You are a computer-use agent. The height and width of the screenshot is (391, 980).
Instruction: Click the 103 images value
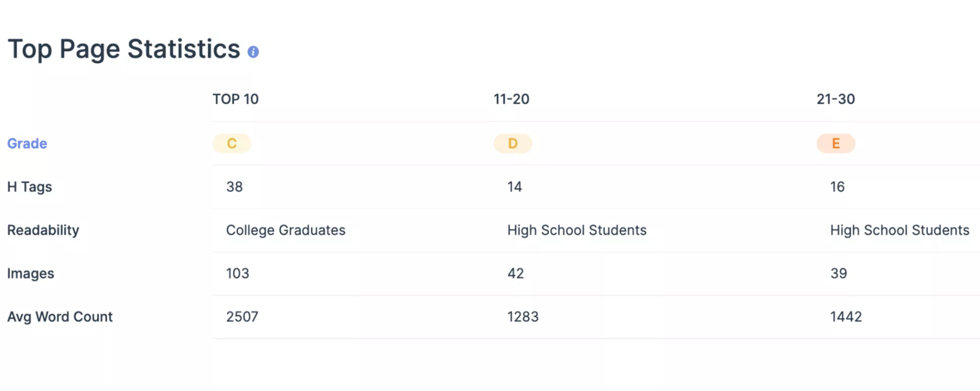(x=237, y=274)
